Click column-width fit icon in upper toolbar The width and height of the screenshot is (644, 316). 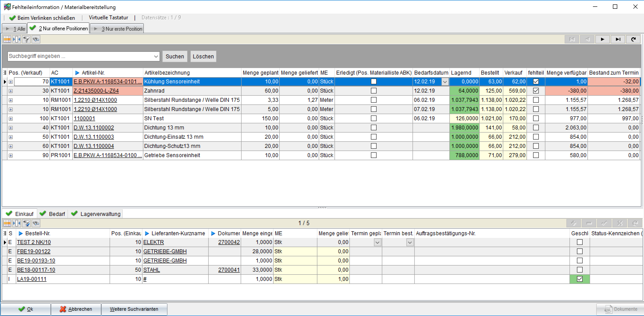16,39
